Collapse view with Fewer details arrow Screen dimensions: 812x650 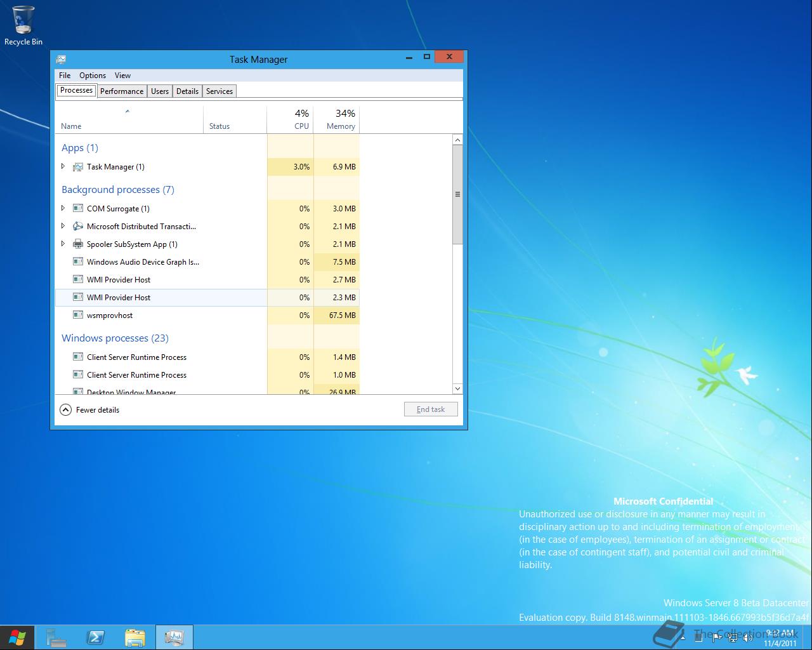(x=65, y=409)
